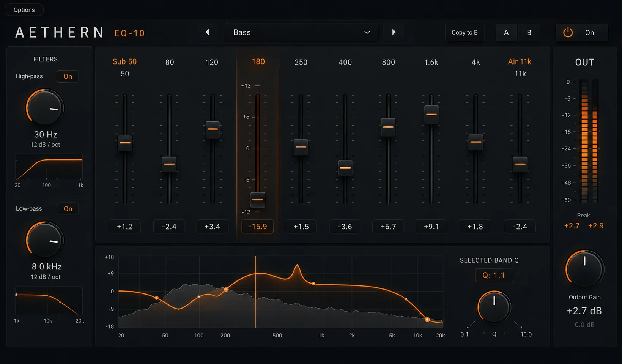The height and width of the screenshot is (364, 622).
Task: Click the output level meter bars
Action: pyautogui.click(x=589, y=140)
